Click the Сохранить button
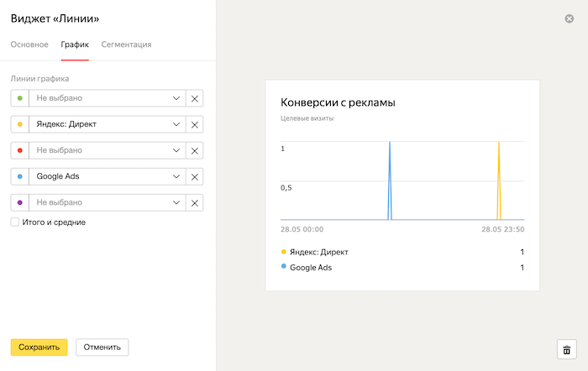The width and height of the screenshot is (588, 371). pos(39,347)
